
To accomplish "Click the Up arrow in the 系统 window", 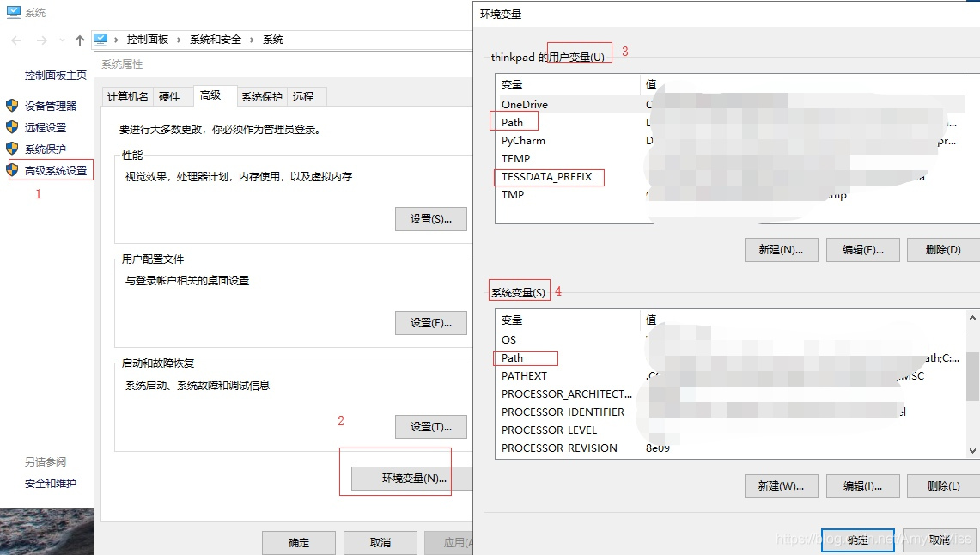I will 79,40.
